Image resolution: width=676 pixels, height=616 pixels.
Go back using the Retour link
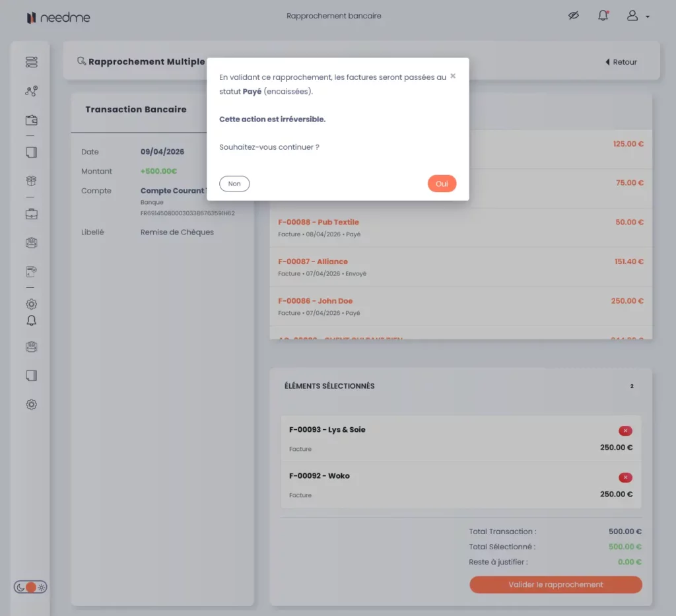(621, 62)
